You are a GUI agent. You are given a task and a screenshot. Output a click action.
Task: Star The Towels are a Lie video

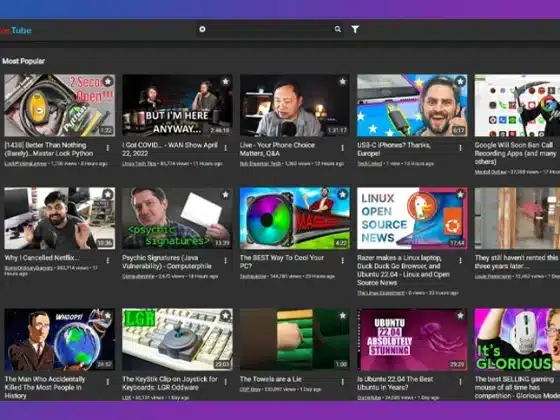(342, 316)
